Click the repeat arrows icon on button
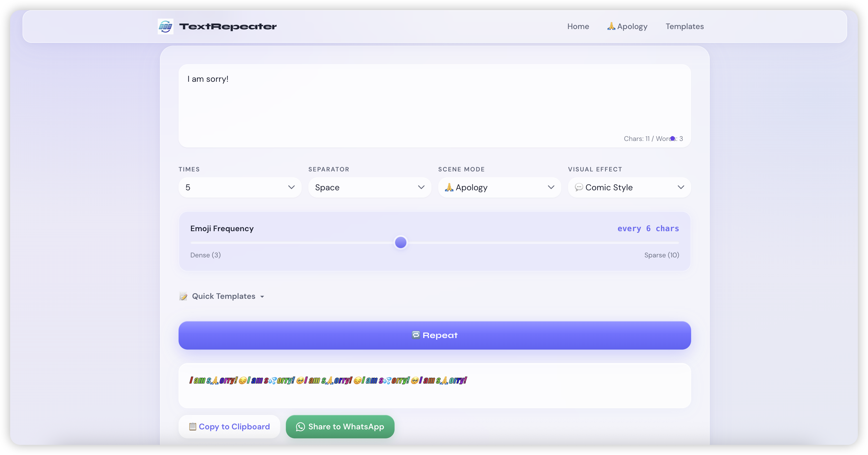Screen dimensions: 868x455 [416, 335]
